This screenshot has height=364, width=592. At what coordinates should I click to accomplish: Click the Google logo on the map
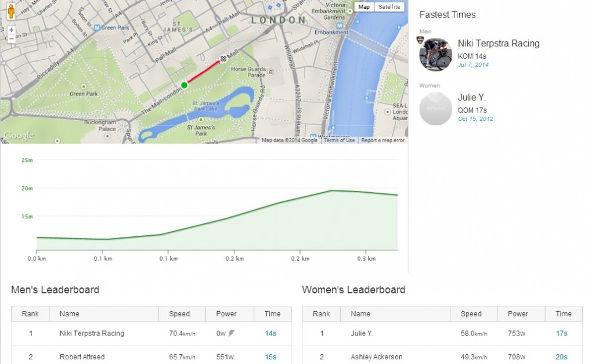point(18,136)
